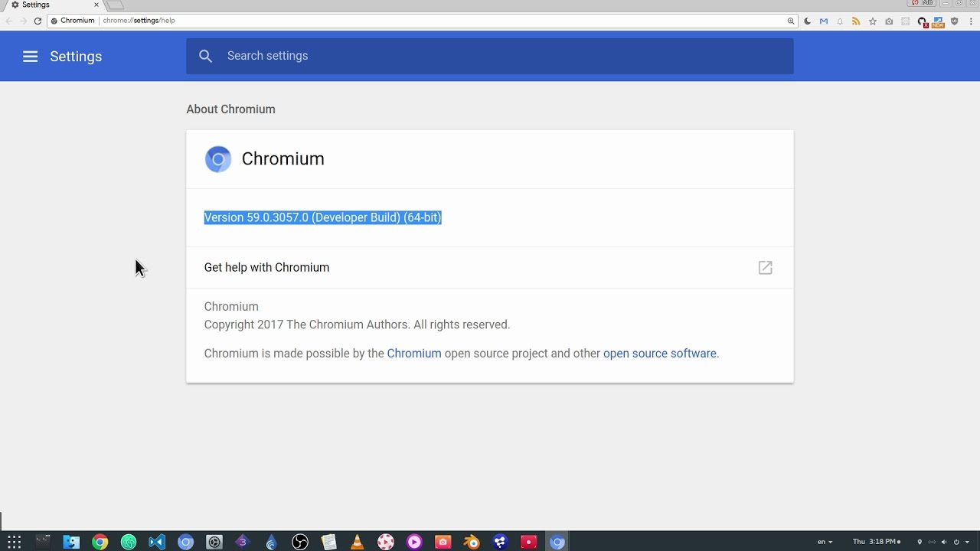Follow the Chromium open source project link
The width and height of the screenshot is (980, 551).
point(414,354)
